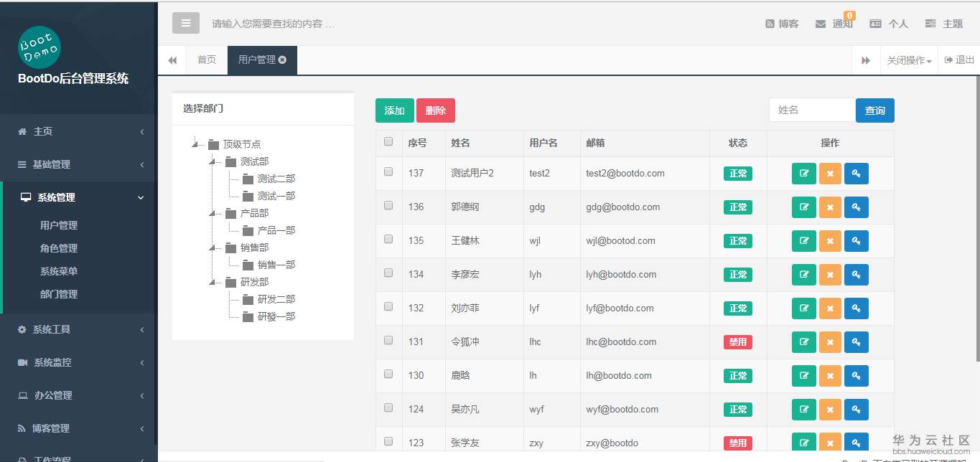Screen dimensions: 980x462
Task: Reset password for 测试用户2 via key icon
Action: 856,173
